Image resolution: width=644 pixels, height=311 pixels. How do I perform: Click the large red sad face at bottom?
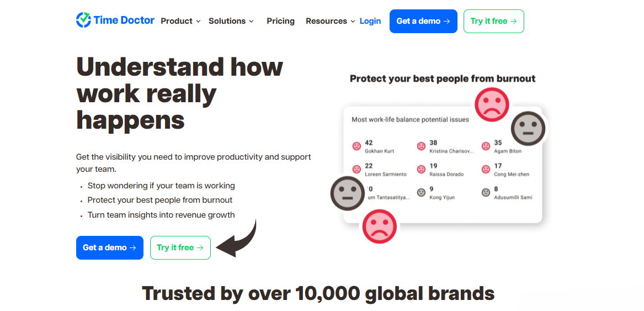[379, 226]
